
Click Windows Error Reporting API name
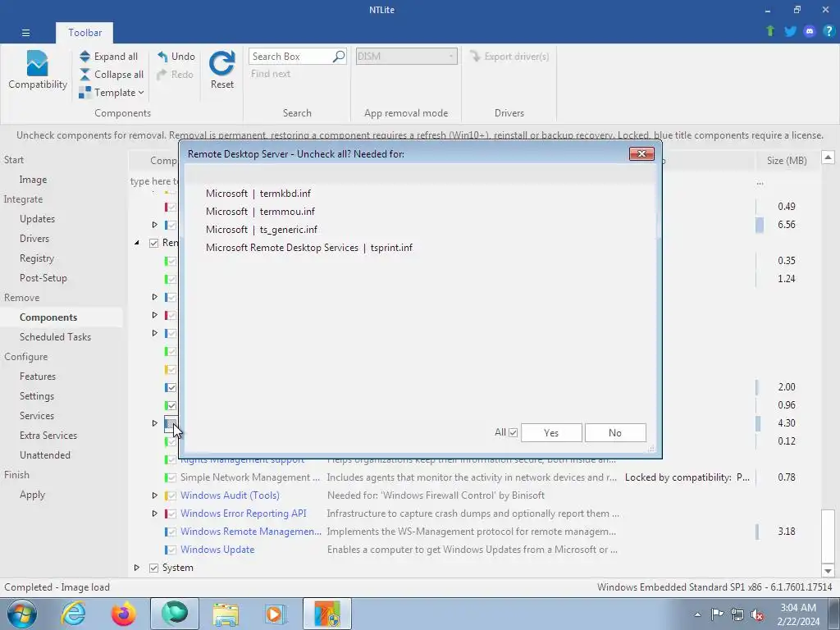coord(243,514)
